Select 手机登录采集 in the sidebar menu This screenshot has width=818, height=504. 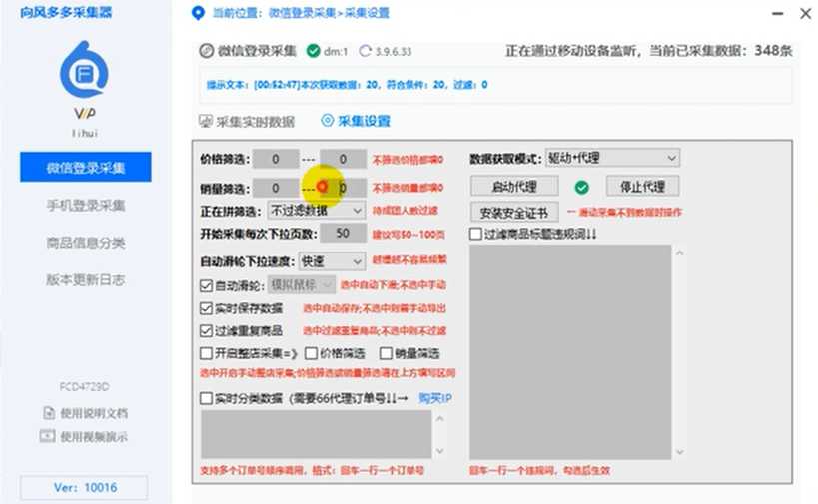86,206
